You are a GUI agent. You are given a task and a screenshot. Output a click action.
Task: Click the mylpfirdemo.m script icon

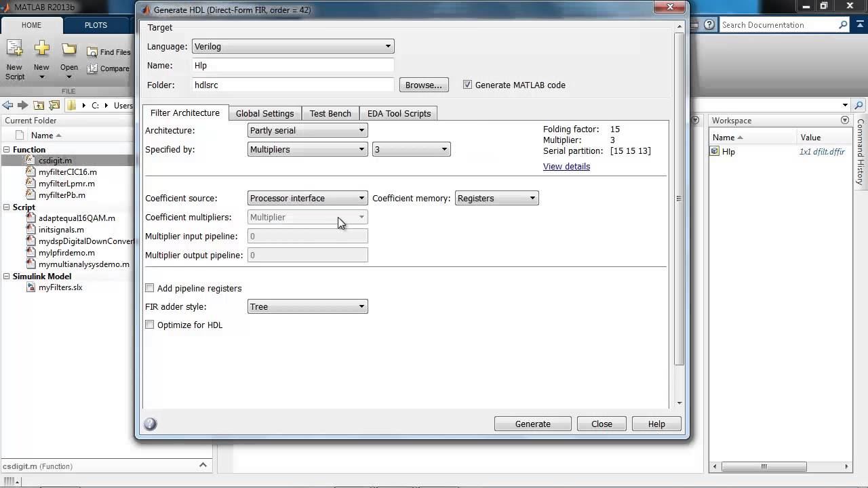click(x=31, y=253)
